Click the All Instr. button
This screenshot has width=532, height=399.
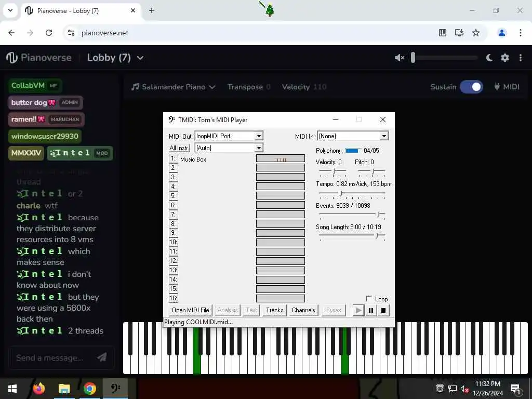coord(179,148)
